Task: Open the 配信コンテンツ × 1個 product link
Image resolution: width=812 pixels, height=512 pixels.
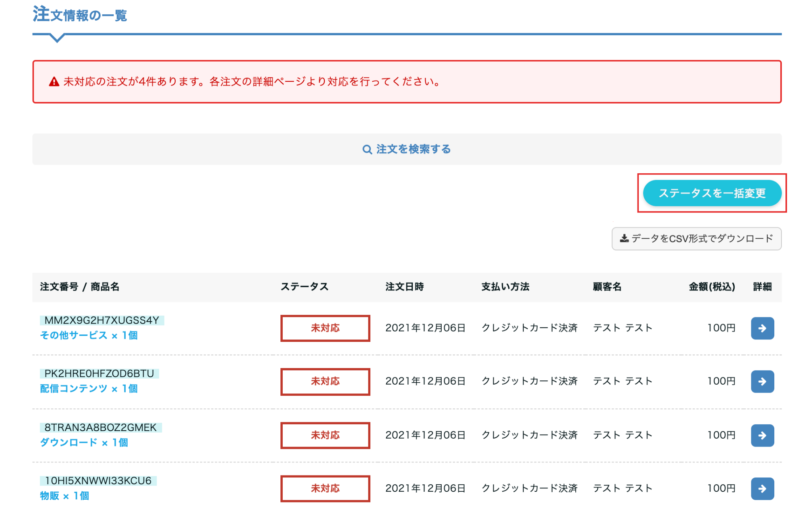Action: (89, 389)
